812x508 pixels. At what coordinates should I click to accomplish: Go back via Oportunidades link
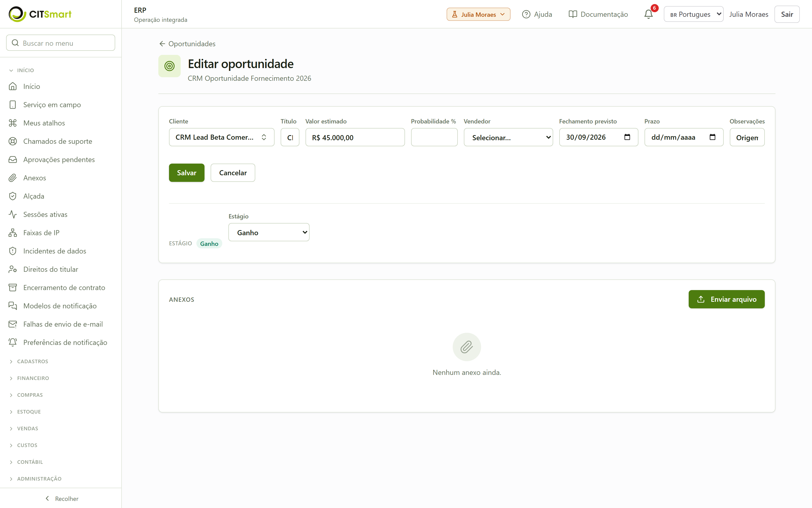(x=187, y=44)
